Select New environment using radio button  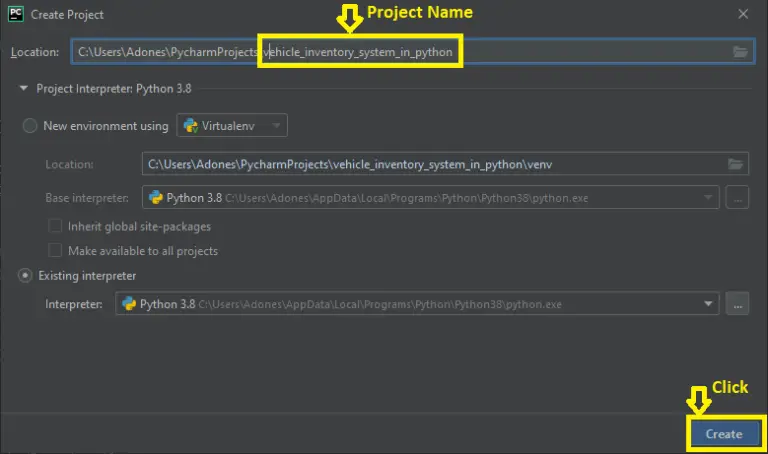click(30, 126)
